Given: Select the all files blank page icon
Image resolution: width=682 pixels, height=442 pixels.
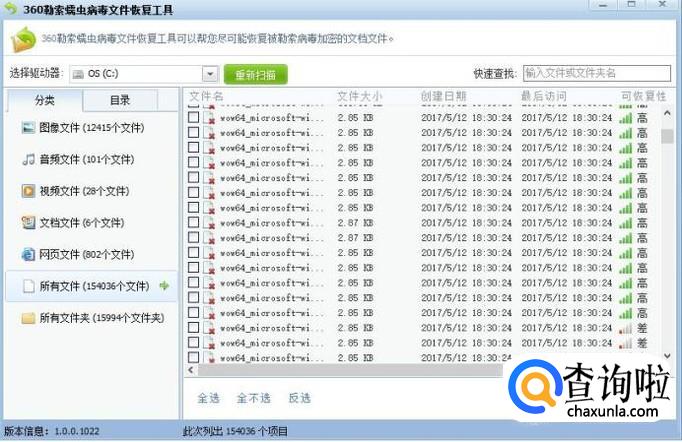Looking at the screenshot, I should click(x=29, y=286).
